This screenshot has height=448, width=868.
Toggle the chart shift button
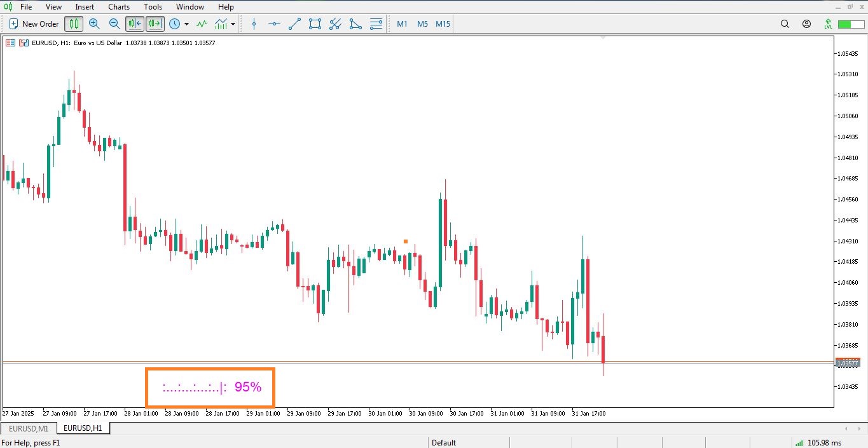[x=155, y=24]
